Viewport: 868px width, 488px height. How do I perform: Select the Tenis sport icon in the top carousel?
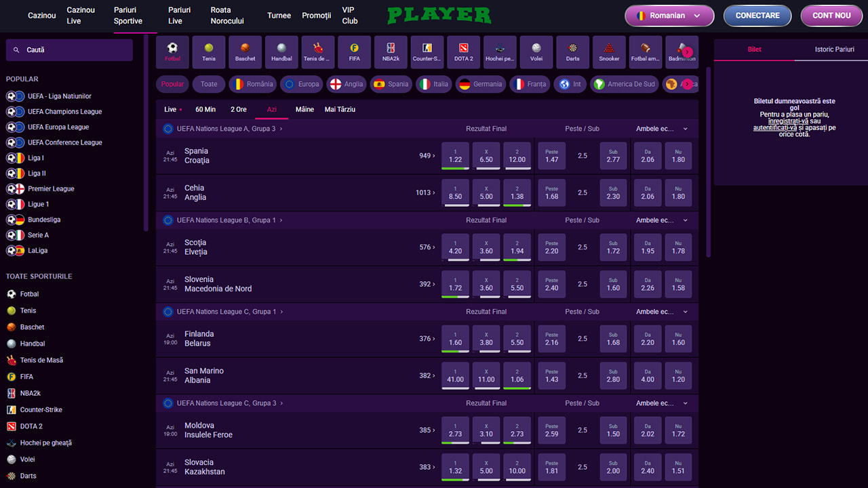[209, 52]
